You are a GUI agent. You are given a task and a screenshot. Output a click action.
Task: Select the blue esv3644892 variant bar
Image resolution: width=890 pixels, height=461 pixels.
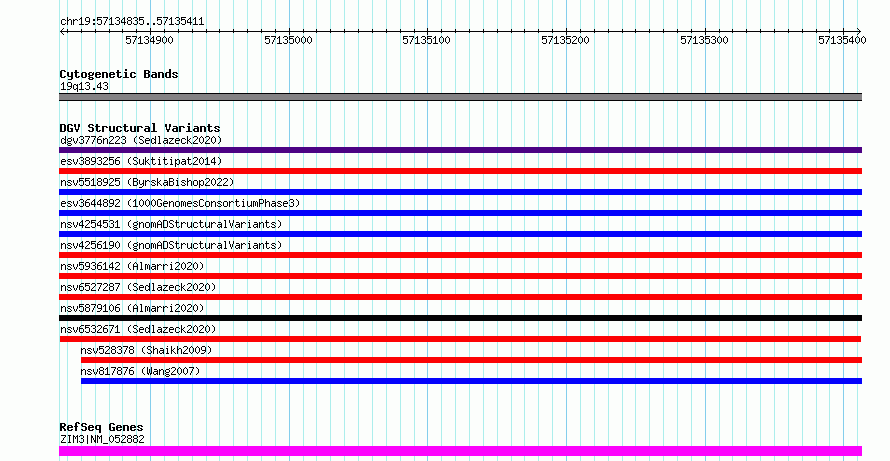point(460,213)
